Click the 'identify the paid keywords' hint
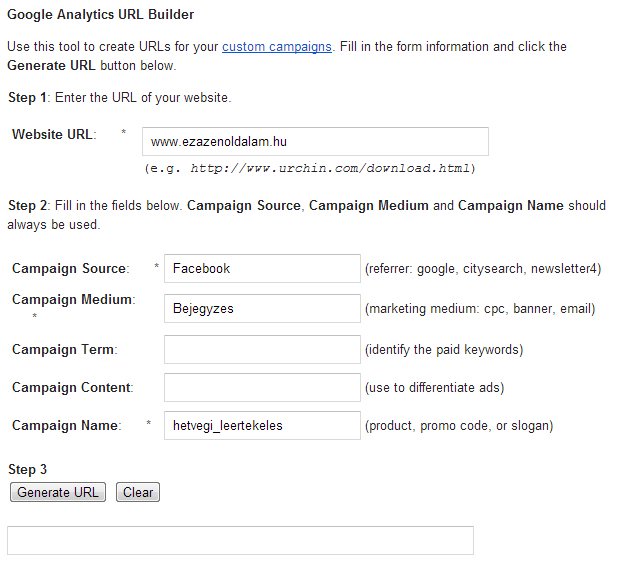Screen dimensions: 625x564 pyautogui.click(x=444, y=349)
